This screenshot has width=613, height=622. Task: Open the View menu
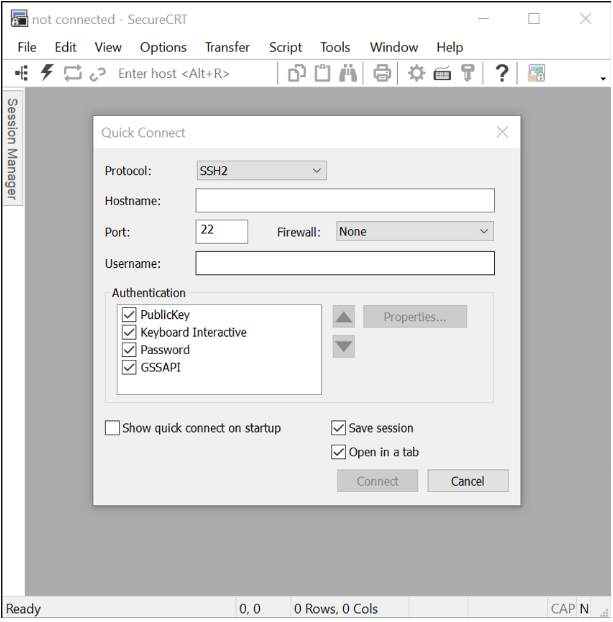pos(108,47)
